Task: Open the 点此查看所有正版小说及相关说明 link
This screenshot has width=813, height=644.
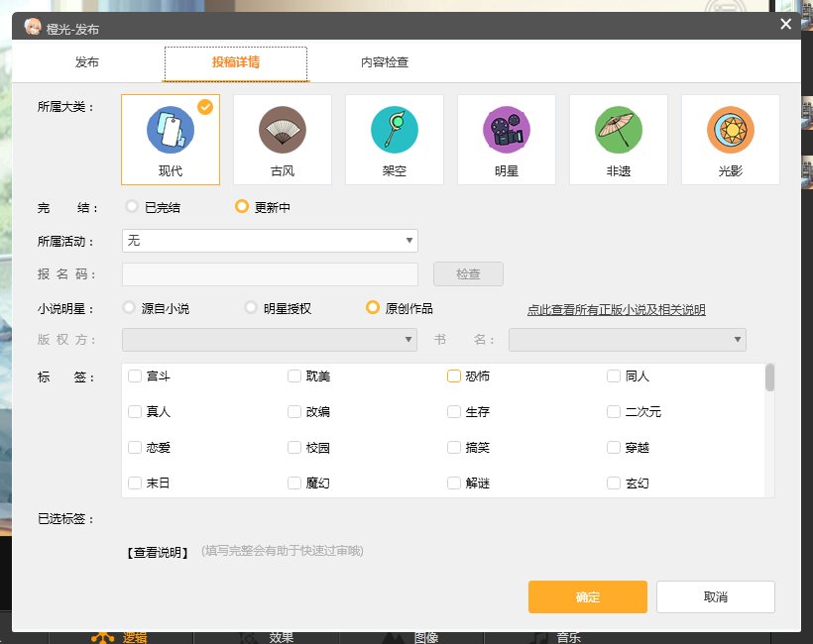Action: pyautogui.click(x=616, y=310)
